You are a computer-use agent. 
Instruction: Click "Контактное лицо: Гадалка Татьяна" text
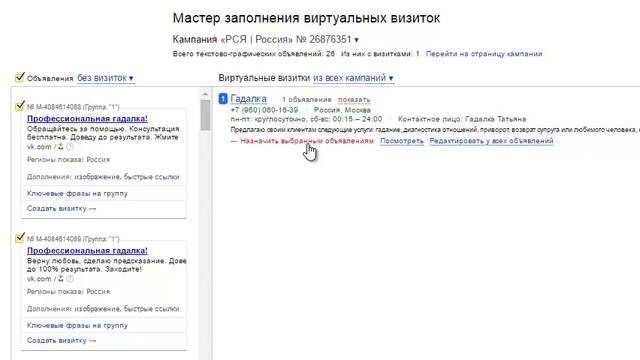[x=462, y=119]
